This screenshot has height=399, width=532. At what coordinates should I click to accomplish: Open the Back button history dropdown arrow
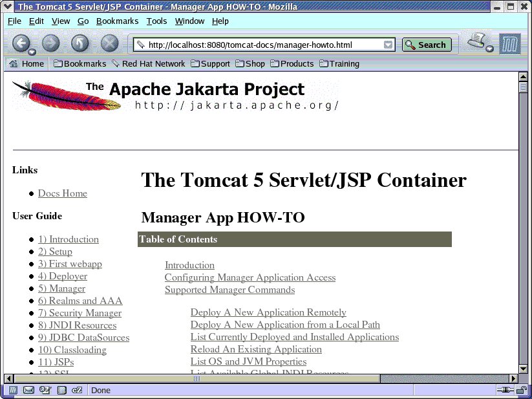[x=32, y=52]
